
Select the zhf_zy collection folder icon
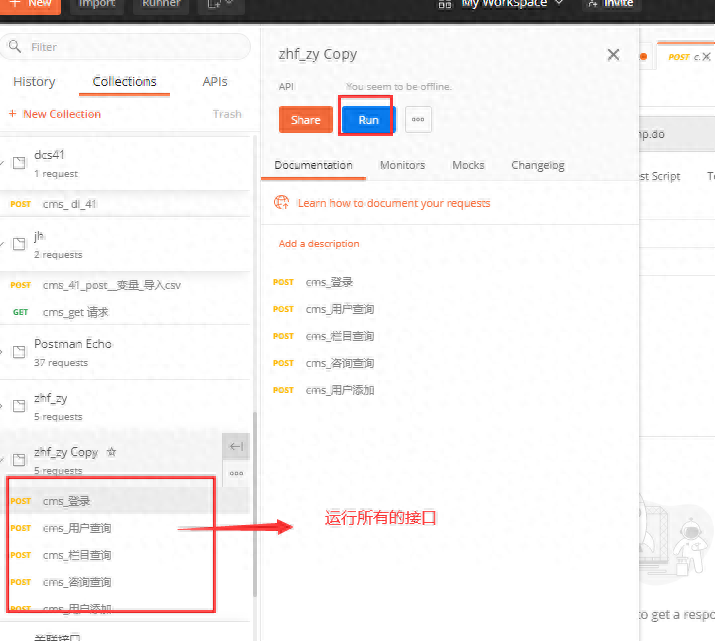click(19, 406)
